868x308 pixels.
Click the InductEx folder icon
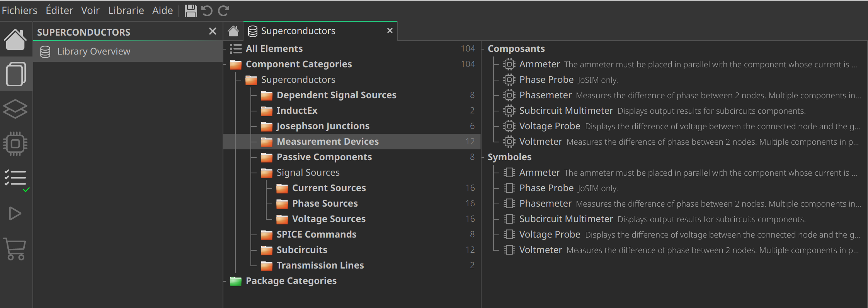pos(267,111)
